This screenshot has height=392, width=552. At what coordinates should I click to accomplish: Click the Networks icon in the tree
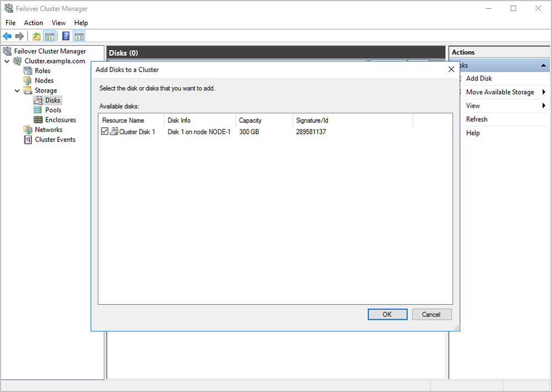tap(28, 130)
